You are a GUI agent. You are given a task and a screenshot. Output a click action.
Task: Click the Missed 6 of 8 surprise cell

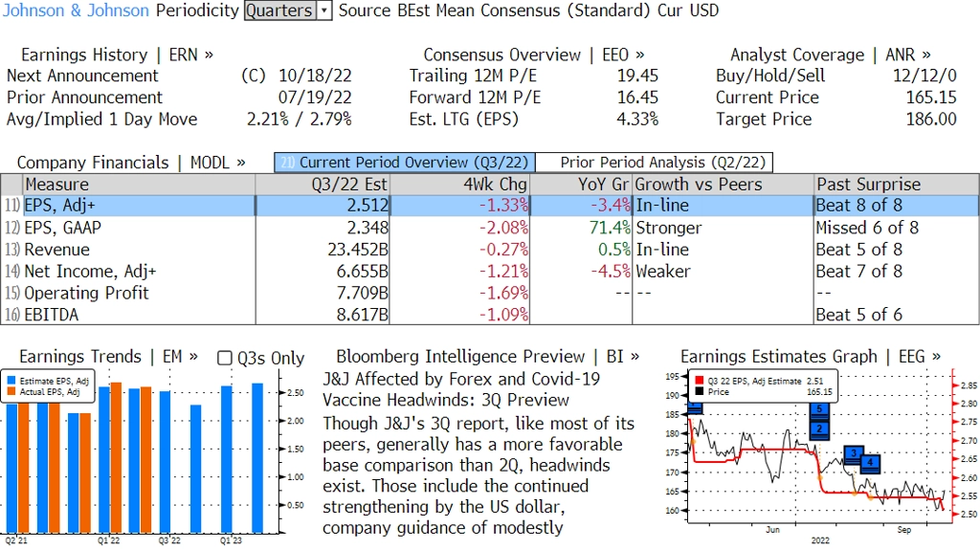click(867, 228)
